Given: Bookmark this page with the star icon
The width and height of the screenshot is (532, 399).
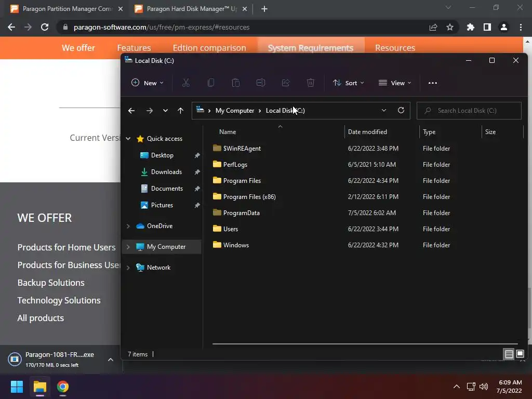Looking at the screenshot, I should (x=450, y=27).
